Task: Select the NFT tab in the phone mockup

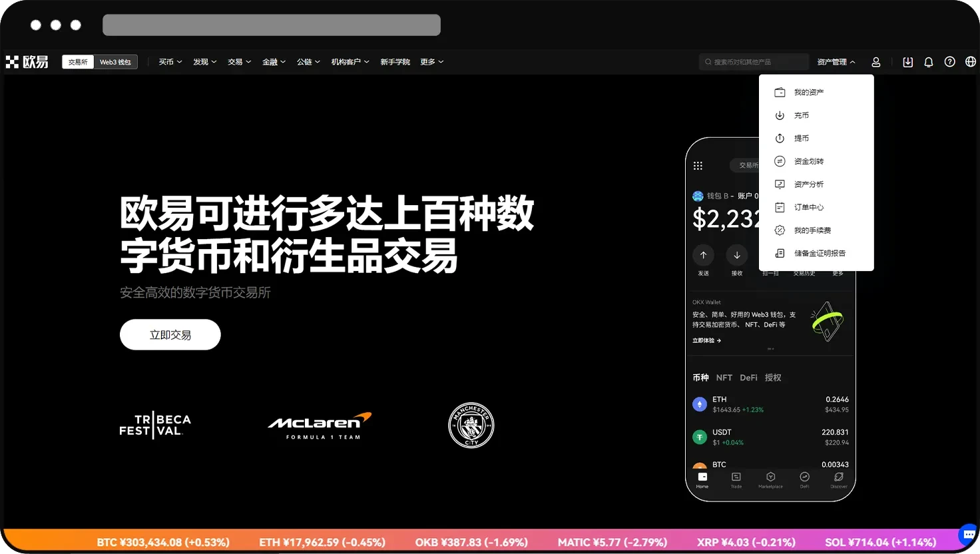Action: [724, 378]
